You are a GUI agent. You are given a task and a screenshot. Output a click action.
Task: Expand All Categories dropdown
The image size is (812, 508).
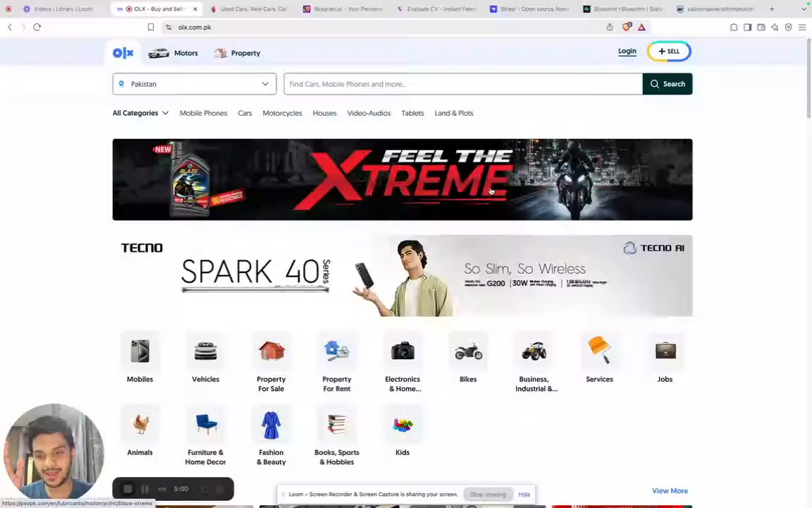tap(140, 113)
